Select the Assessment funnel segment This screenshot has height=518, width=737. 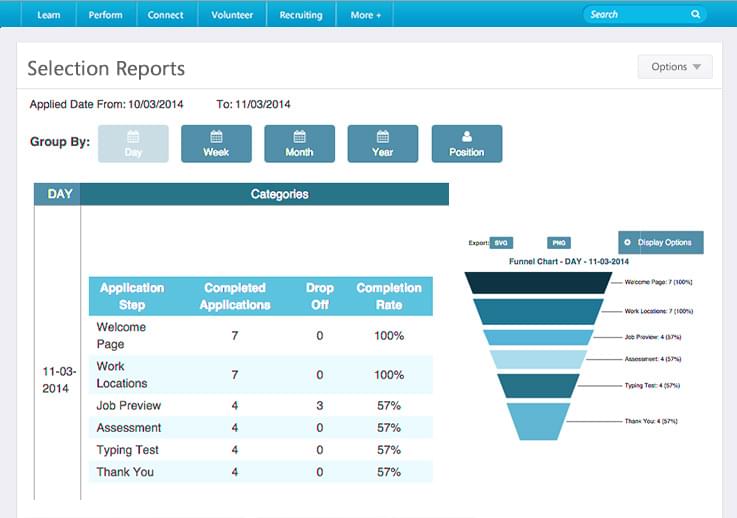(538, 359)
